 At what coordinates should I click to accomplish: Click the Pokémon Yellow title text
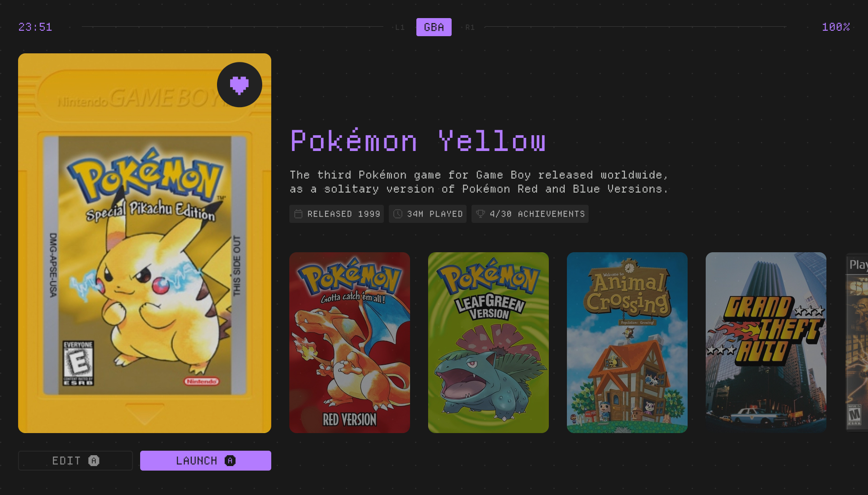click(x=418, y=141)
